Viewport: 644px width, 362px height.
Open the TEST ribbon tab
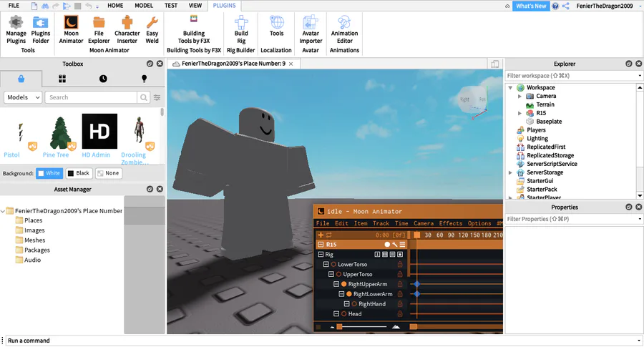click(x=171, y=5)
